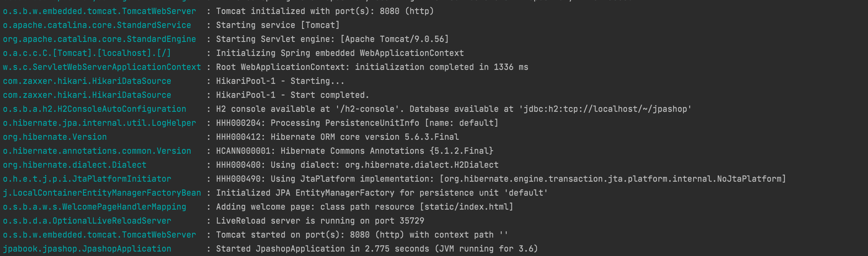Click the jpabook.jpashop.JpashopApplication logger name
The height and width of the screenshot is (256, 868).
click(x=87, y=249)
